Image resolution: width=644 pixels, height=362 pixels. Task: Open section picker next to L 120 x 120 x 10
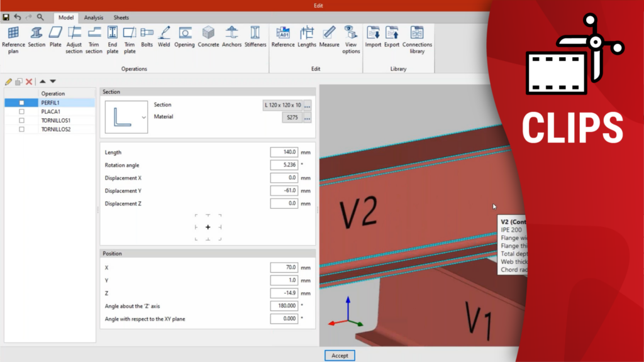(308, 105)
